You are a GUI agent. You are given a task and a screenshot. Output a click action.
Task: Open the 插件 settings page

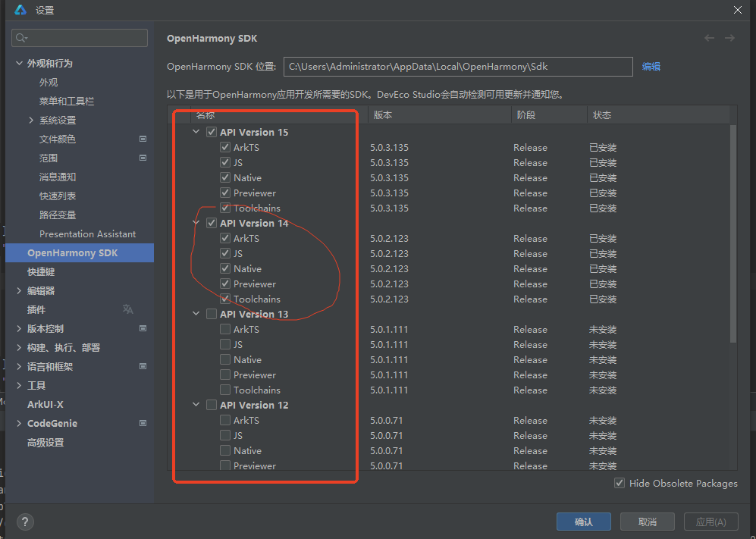36,309
